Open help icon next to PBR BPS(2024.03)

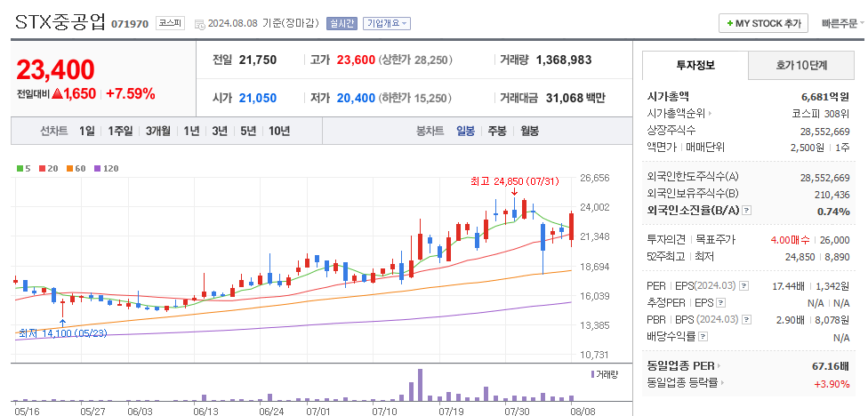click(747, 320)
